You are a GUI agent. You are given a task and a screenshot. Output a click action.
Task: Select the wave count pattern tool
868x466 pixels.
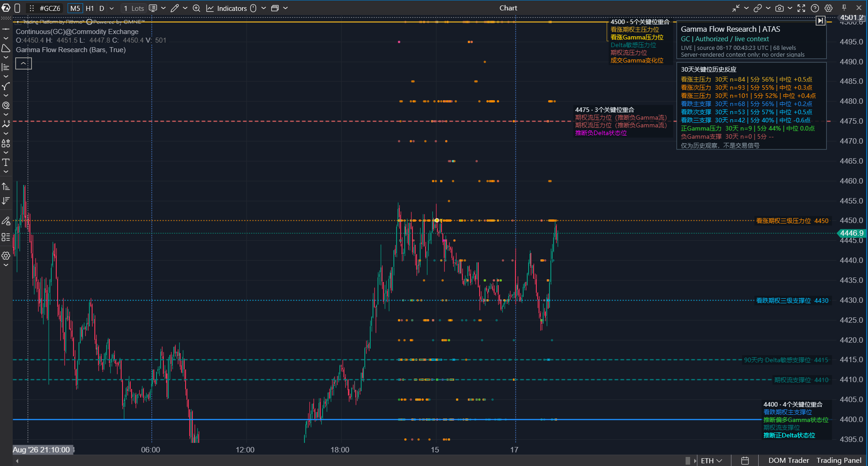[x=6, y=124]
